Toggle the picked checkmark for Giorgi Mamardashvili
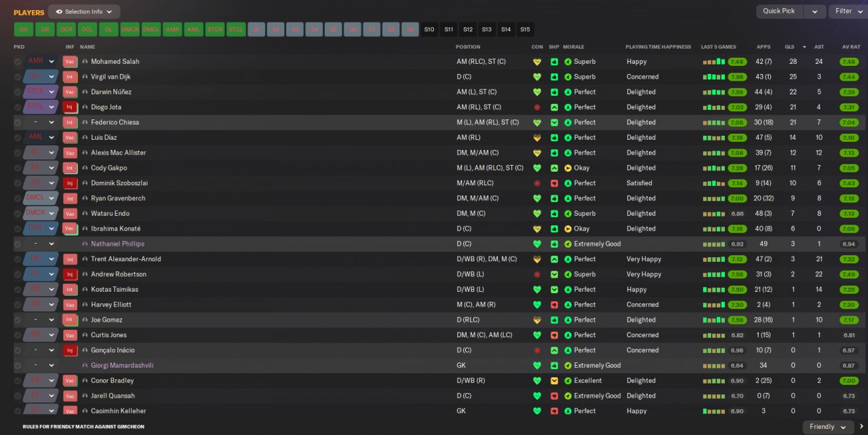 tap(18, 365)
